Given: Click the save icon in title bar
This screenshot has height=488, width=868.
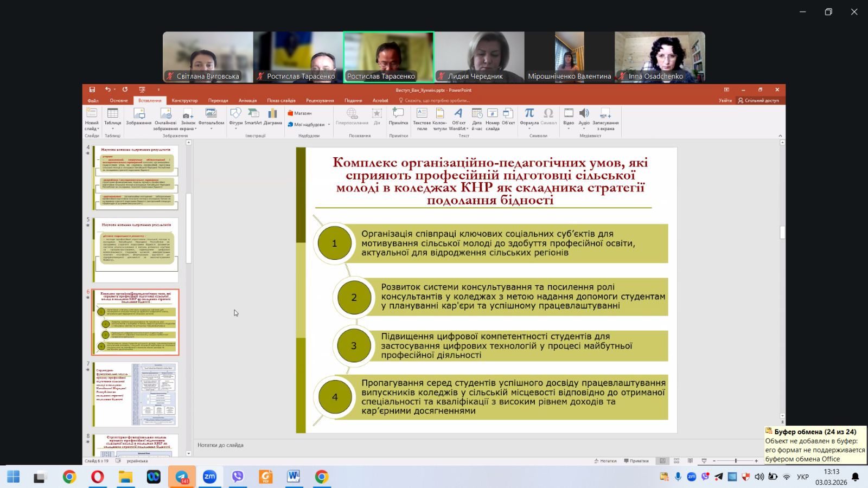Looking at the screenshot, I should (92, 89).
